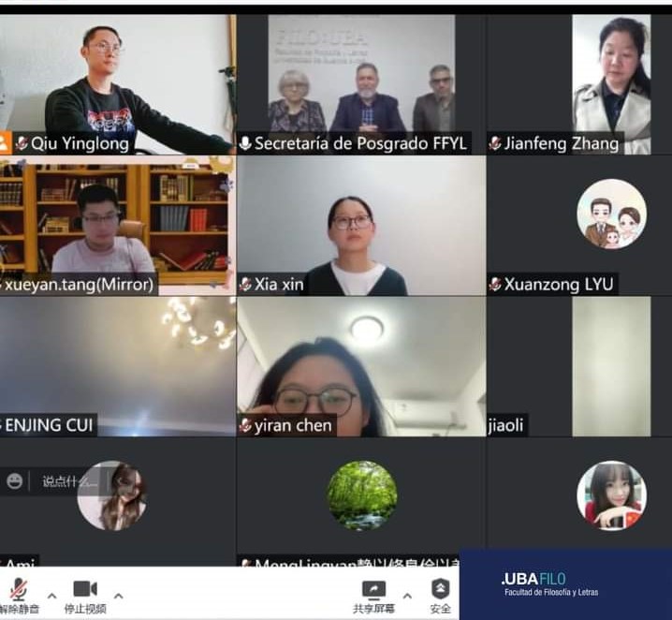Expand share options arrow beside 共享屏幕
672x620 pixels.
point(407,596)
